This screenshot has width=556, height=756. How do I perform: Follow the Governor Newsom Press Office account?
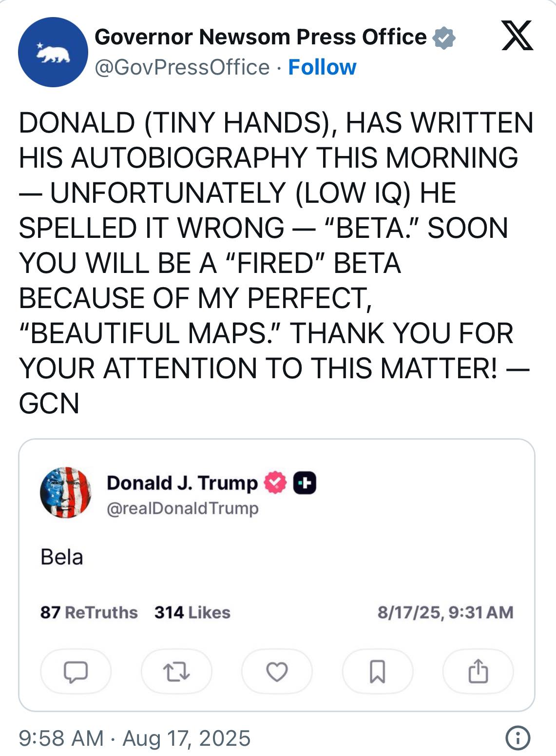(x=322, y=67)
